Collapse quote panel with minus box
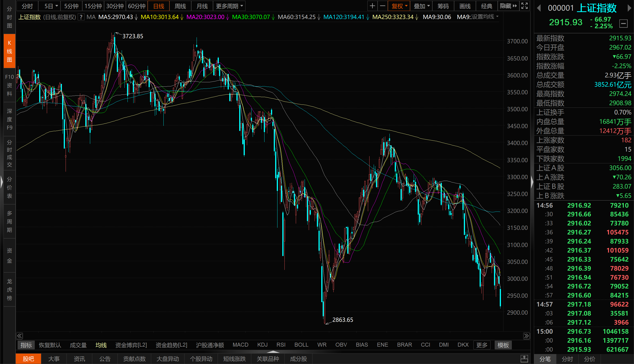 623,23
